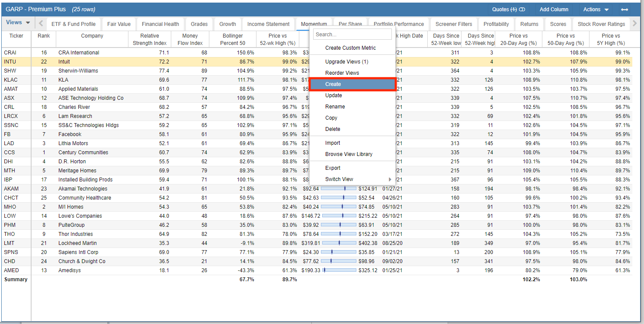Click Price vs 52-wk High (%) header
The width and height of the screenshot is (644, 324).
point(278,39)
